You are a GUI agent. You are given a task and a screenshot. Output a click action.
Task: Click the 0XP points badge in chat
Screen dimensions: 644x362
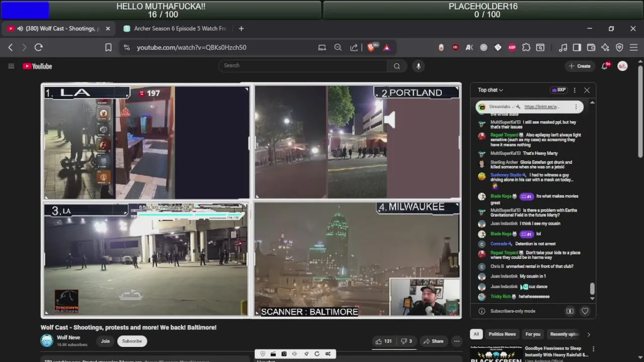[x=559, y=90]
